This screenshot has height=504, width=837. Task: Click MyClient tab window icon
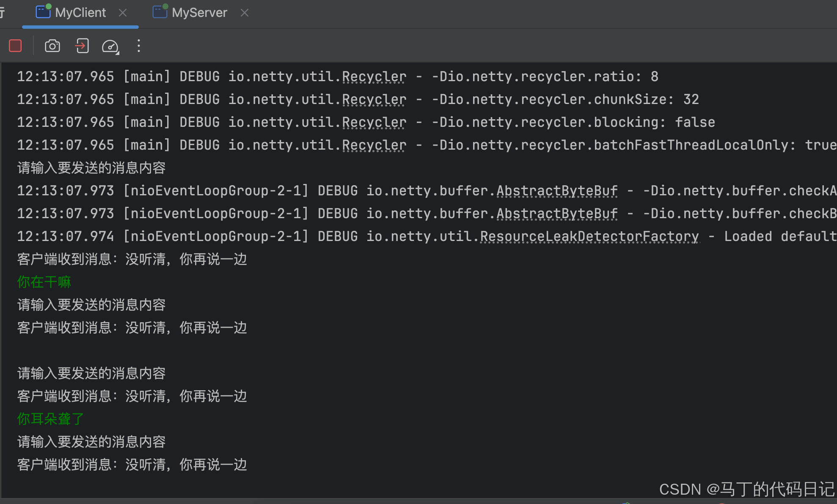coord(43,11)
